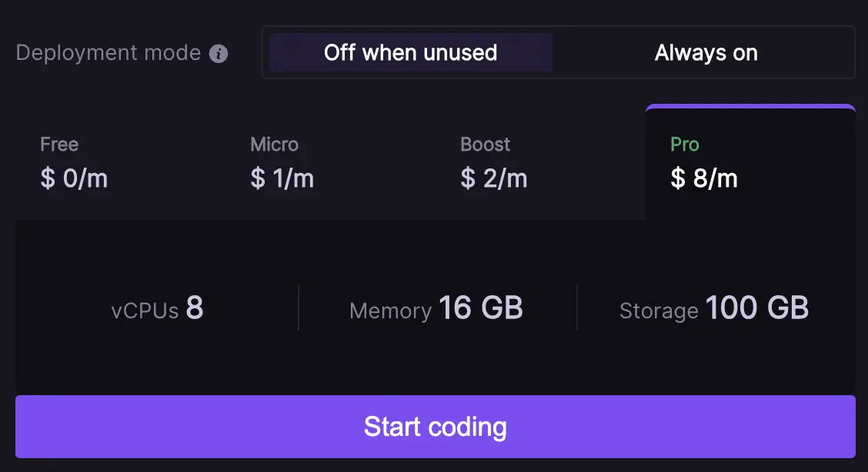Switch deployment mode to Always on
Image resolution: width=868 pixels, height=472 pixels.
(x=706, y=52)
